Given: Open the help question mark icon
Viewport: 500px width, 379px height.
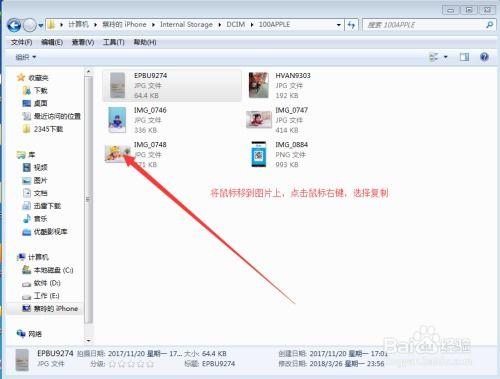Looking at the screenshot, I should 484,57.
